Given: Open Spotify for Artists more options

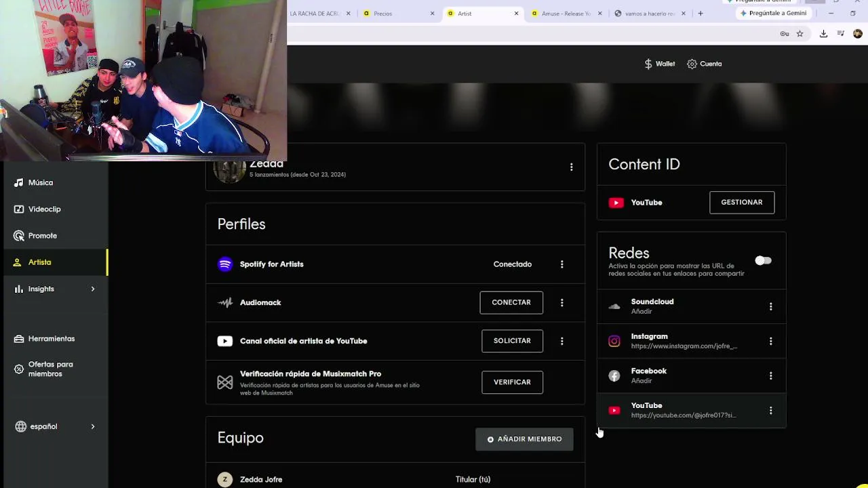Looking at the screenshot, I should click(x=562, y=264).
